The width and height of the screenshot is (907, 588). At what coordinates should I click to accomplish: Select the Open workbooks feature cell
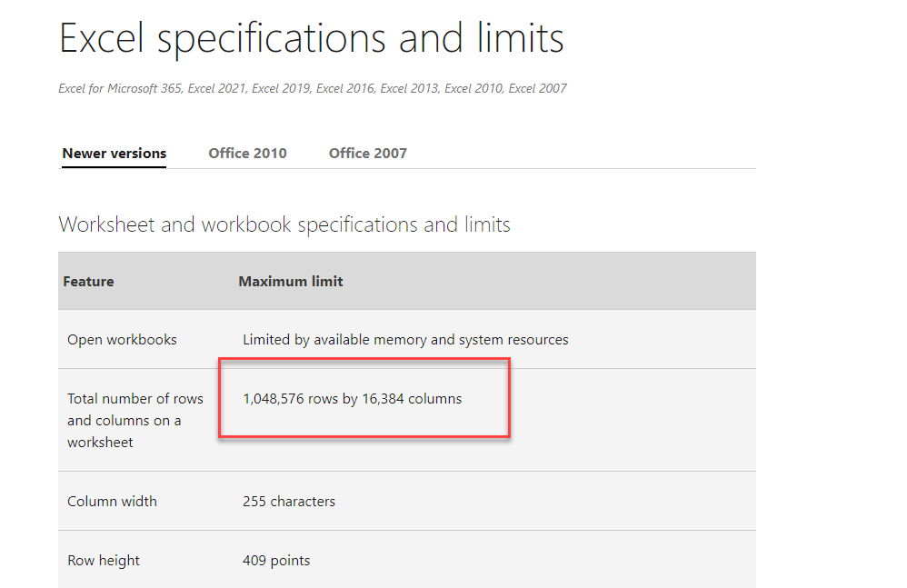pos(122,340)
